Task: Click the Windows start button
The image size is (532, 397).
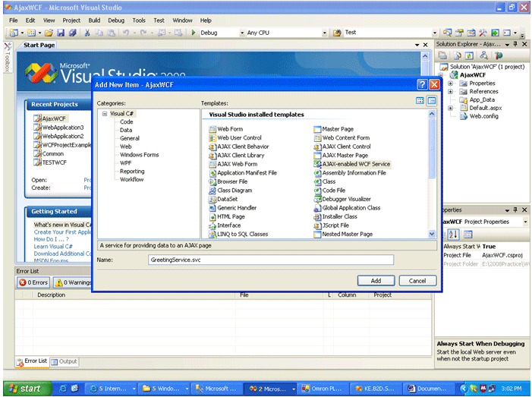Action: pos(27,389)
